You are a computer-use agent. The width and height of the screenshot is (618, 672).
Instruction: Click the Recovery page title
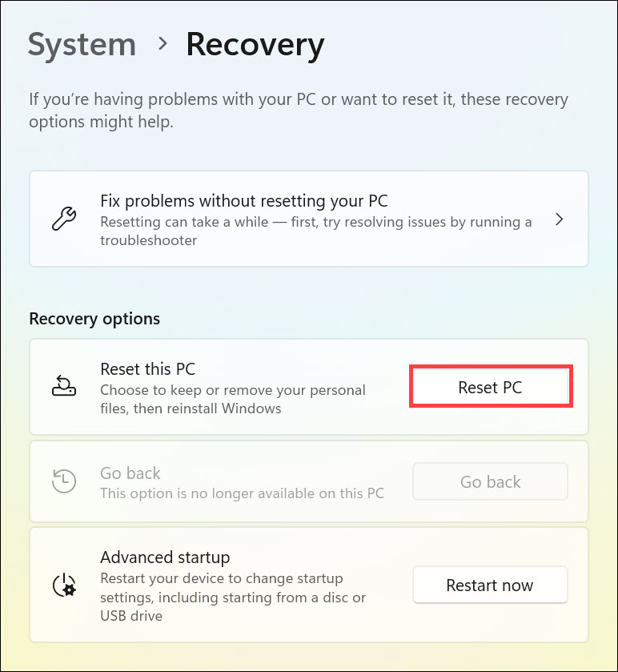pos(255,45)
